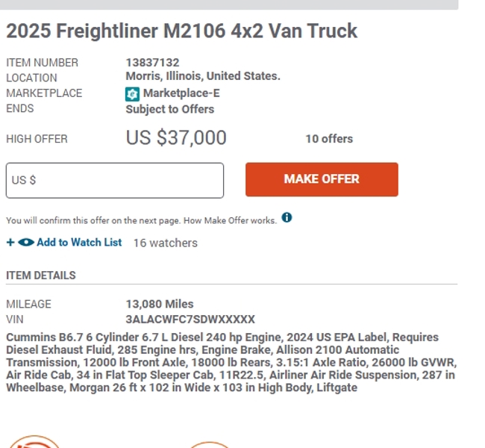Click the Marketplace-E gear icon
This screenshot has height=448, width=485.
[x=132, y=94]
